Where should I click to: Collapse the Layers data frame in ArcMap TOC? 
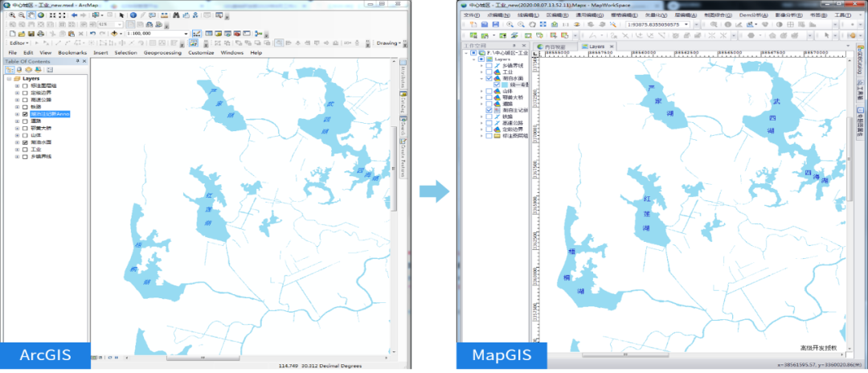[x=9, y=79]
